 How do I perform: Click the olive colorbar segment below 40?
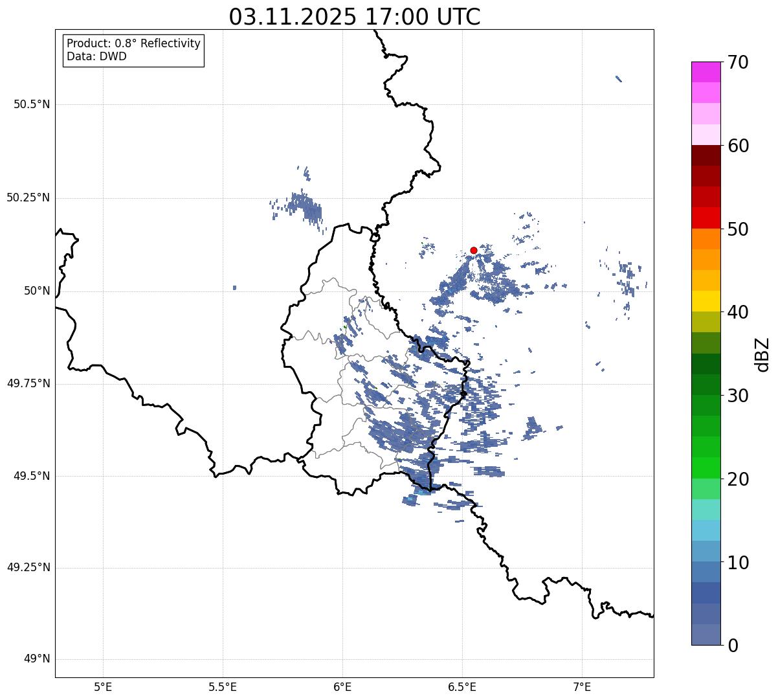pyautogui.click(x=706, y=322)
